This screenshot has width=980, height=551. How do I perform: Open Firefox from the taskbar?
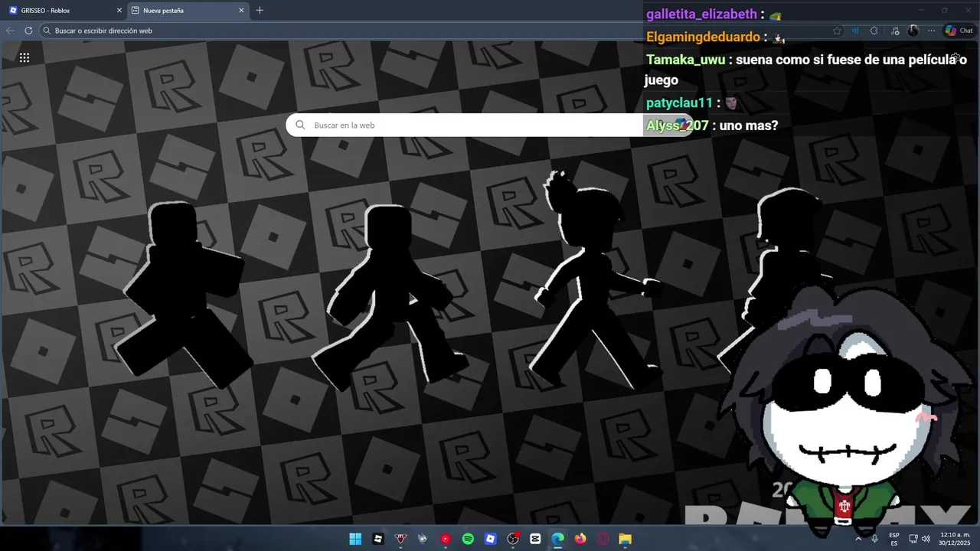point(580,539)
